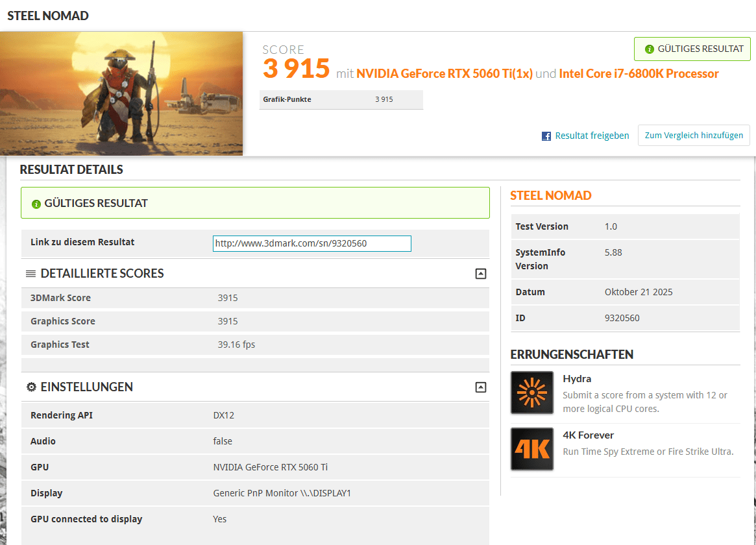Click the Steel Nomad orange sidebar heading

tap(550, 196)
